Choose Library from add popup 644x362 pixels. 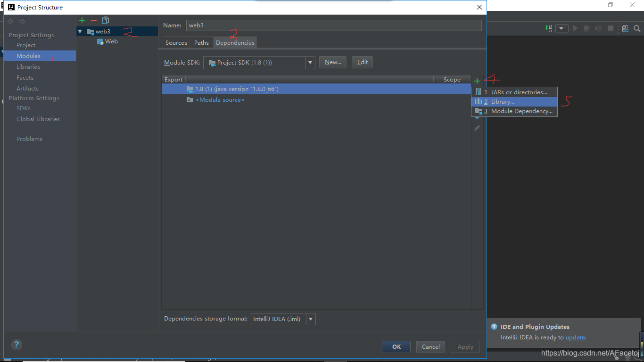514,102
